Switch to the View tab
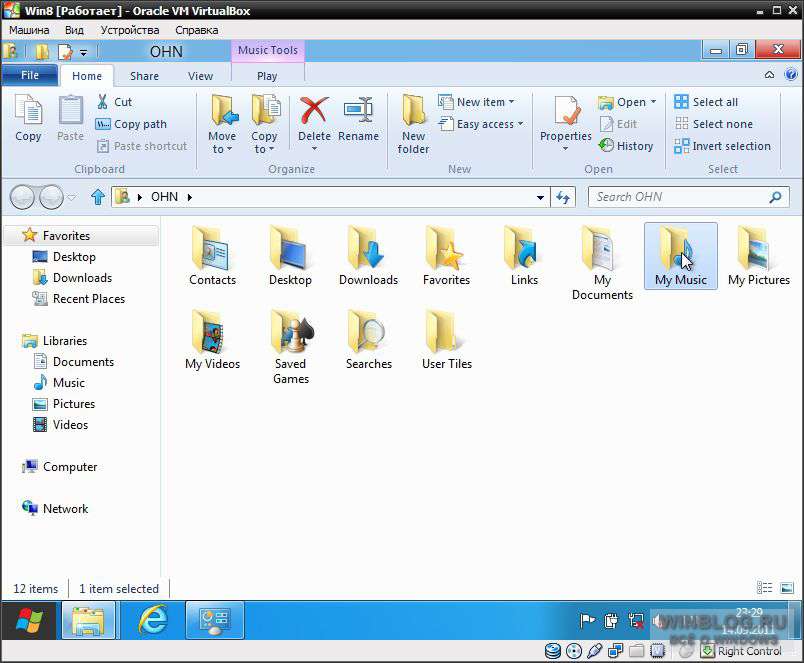Viewport: 804px width, 663px height. pyautogui.click(x=200, y=76)
